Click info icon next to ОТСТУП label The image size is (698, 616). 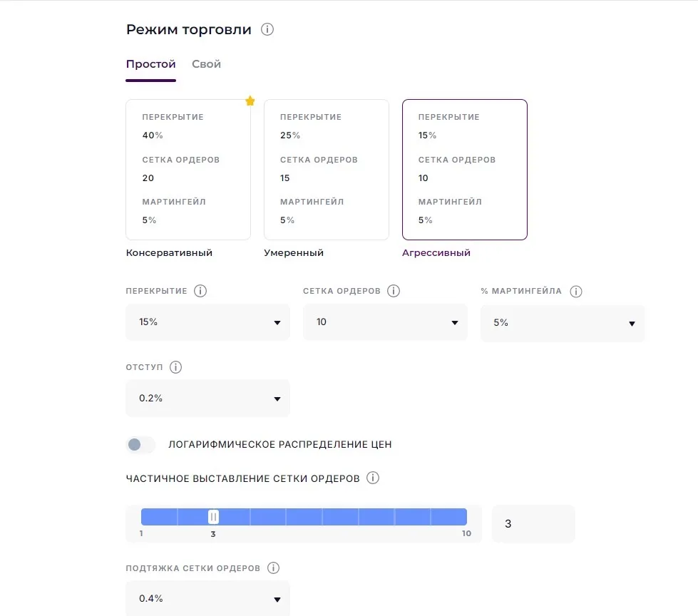pos(176,367)
